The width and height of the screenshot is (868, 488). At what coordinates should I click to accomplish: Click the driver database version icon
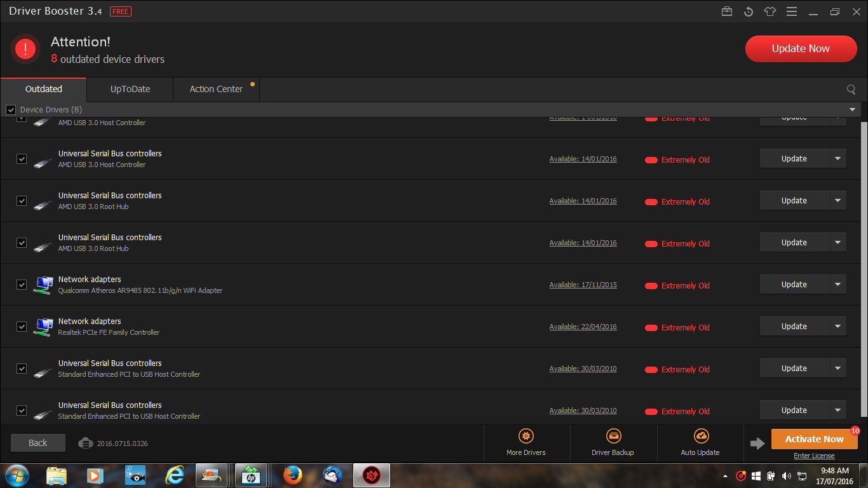pos(86,443)
